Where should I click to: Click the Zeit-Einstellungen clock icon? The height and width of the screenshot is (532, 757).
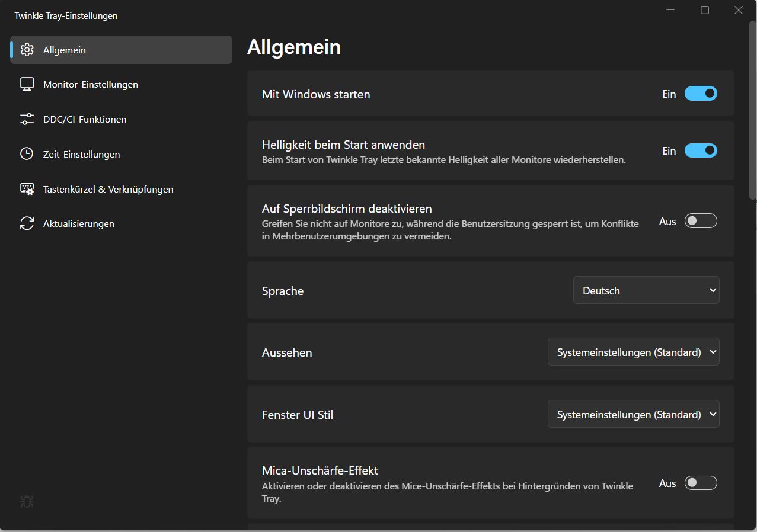click(x=27, y=154)
